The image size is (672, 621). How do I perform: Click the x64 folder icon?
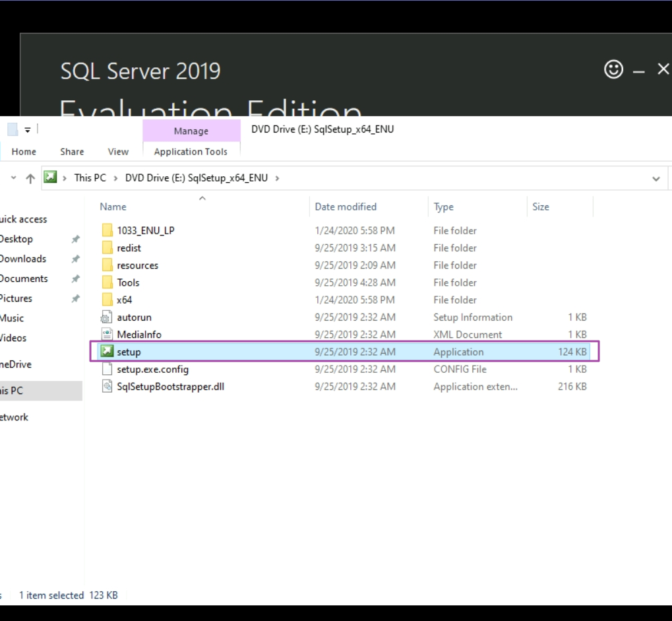pos(107,300)
